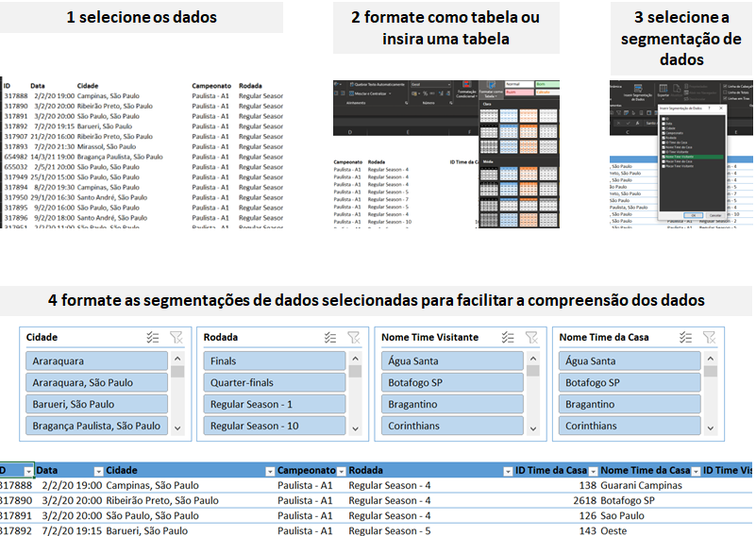
Task: Open the Campeonato column filter dropdown
Action: coord(342,472)
